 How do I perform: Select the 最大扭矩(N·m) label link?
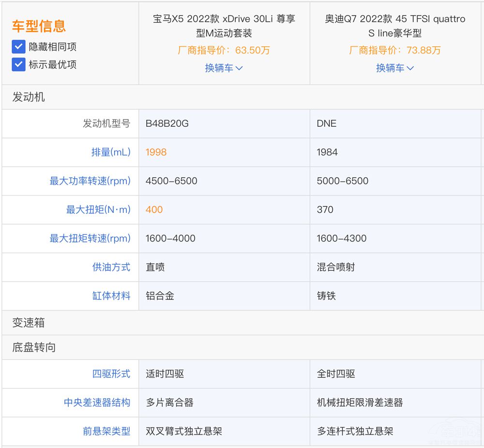coord(98,209)
